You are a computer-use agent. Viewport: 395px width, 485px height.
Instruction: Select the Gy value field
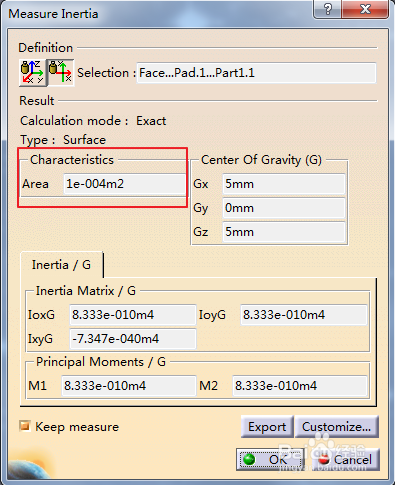coord(284,208)
